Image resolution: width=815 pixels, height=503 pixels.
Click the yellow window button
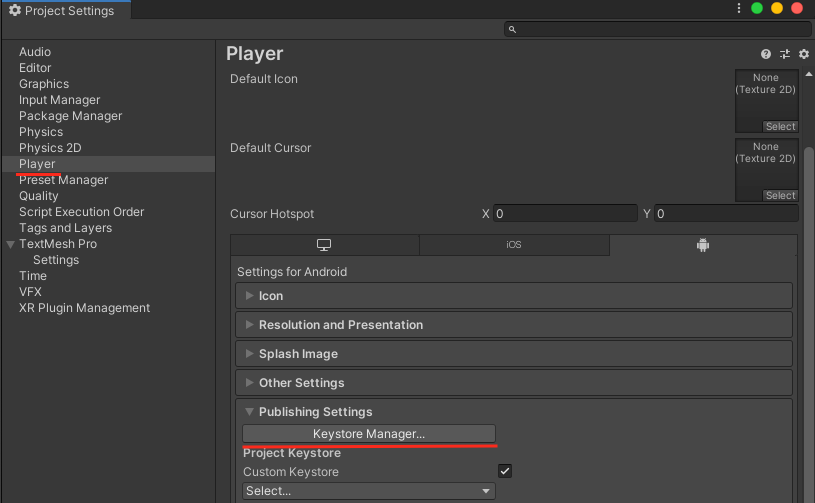click(777, 8)
